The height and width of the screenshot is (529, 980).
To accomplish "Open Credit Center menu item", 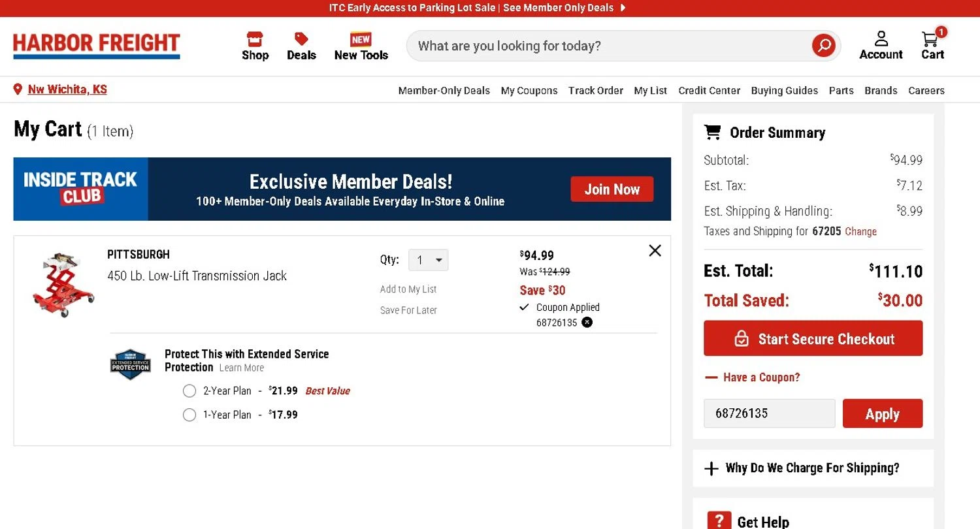I will 710,91.
